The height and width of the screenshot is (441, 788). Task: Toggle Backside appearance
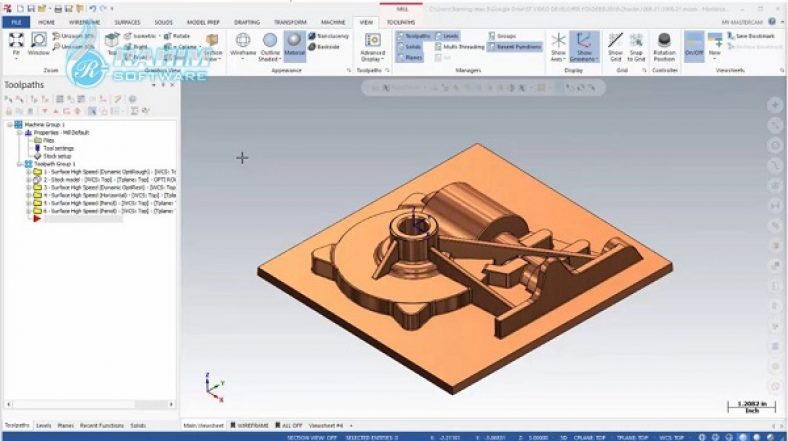(x=324, y=47)
